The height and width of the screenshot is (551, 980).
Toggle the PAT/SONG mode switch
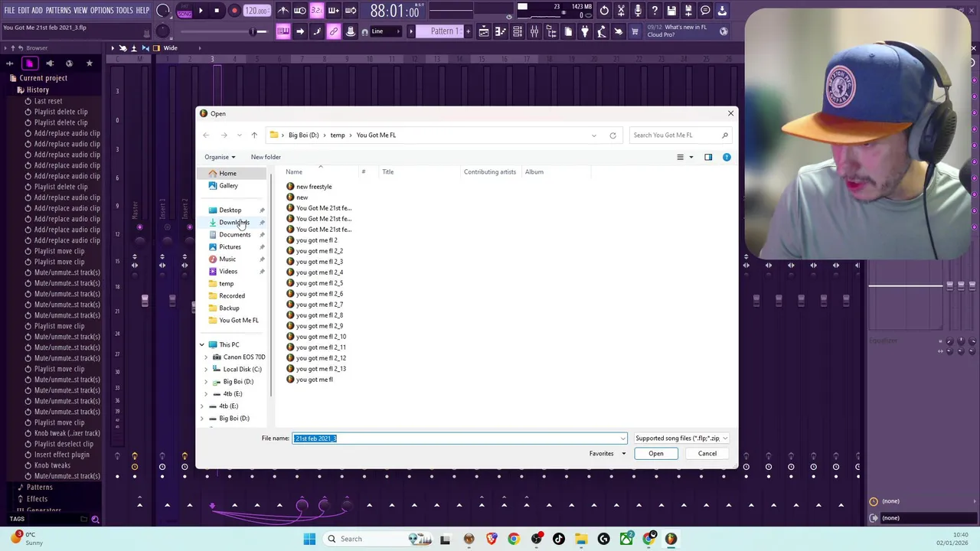click(185, 11)
